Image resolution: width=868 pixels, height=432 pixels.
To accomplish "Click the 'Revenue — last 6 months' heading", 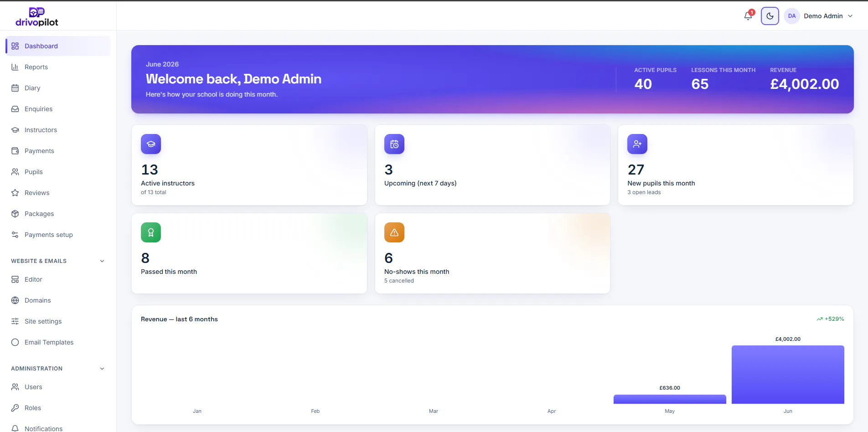I will [179, 319].
